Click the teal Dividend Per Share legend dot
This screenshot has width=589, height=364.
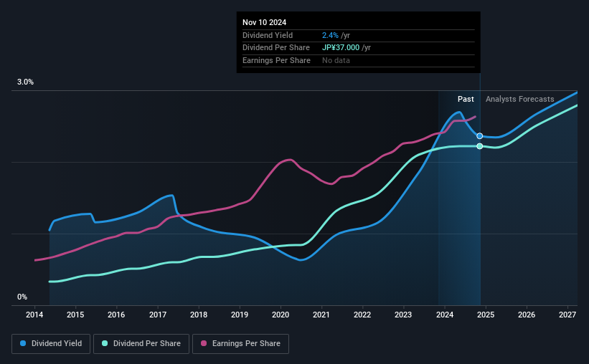coord(105,343)
